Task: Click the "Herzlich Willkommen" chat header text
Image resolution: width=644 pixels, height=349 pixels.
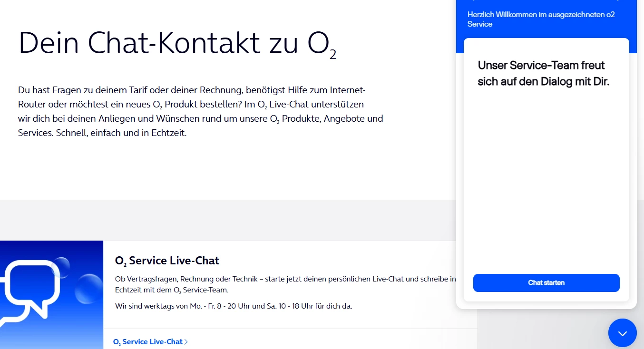Action: (x=541, y=19)
